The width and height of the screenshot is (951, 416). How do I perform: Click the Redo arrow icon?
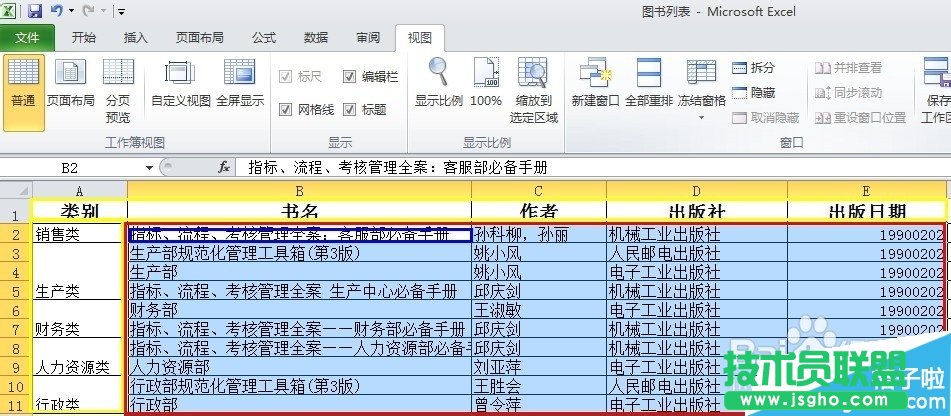(x=88, y=10)
